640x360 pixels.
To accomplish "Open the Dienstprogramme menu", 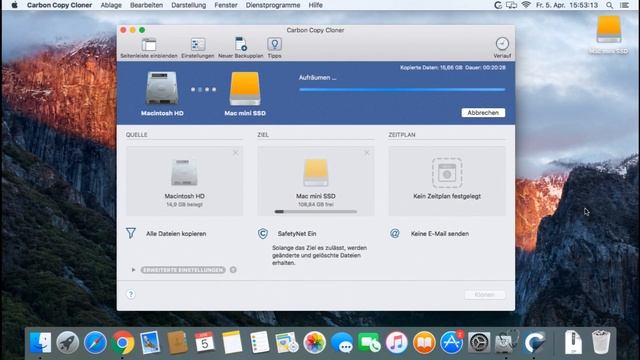I will (x=273, y=5).
